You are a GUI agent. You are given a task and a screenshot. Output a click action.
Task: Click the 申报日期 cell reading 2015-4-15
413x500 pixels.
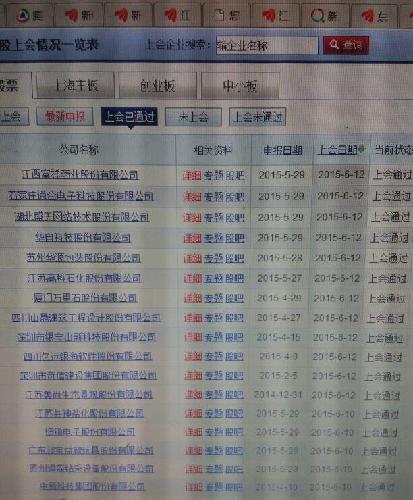coord(278,337)
